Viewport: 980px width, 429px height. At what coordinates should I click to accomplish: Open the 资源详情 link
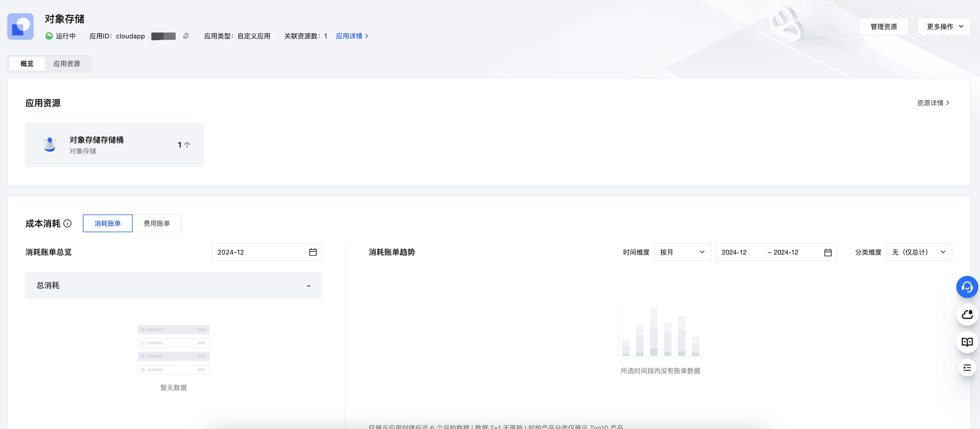tap(933, 103)
